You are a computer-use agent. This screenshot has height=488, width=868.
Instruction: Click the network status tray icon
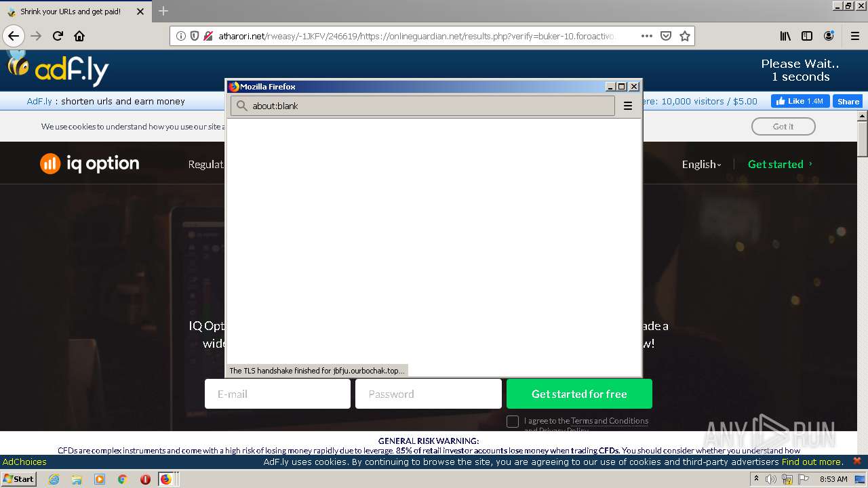click(787, 479)
